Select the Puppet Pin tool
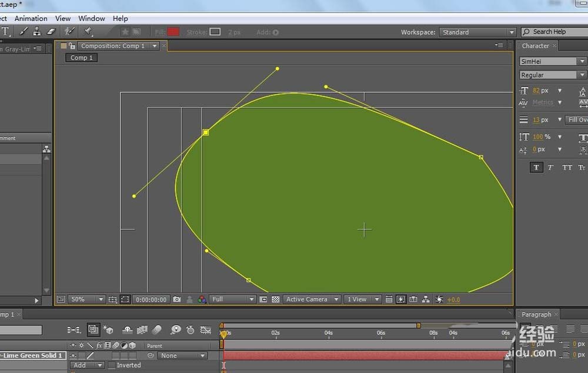Screen dimensions: 588x373 tap(88, 32)
